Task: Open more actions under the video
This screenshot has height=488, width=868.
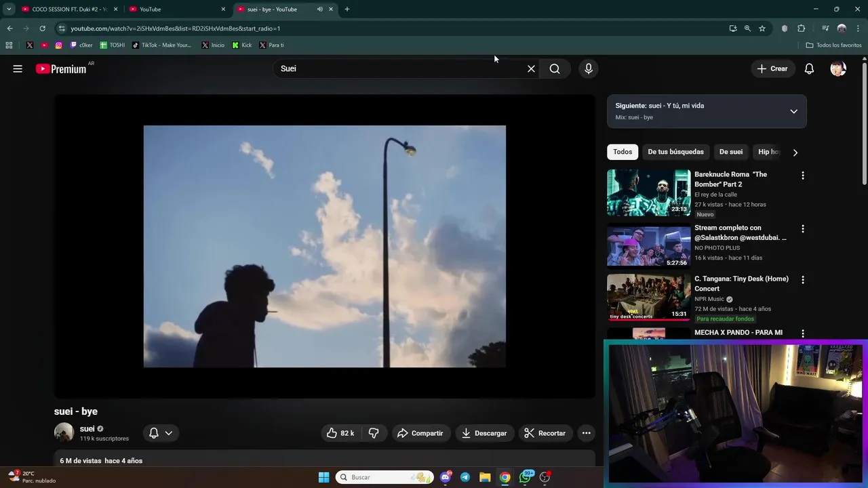Action: (x=586, y=433)
